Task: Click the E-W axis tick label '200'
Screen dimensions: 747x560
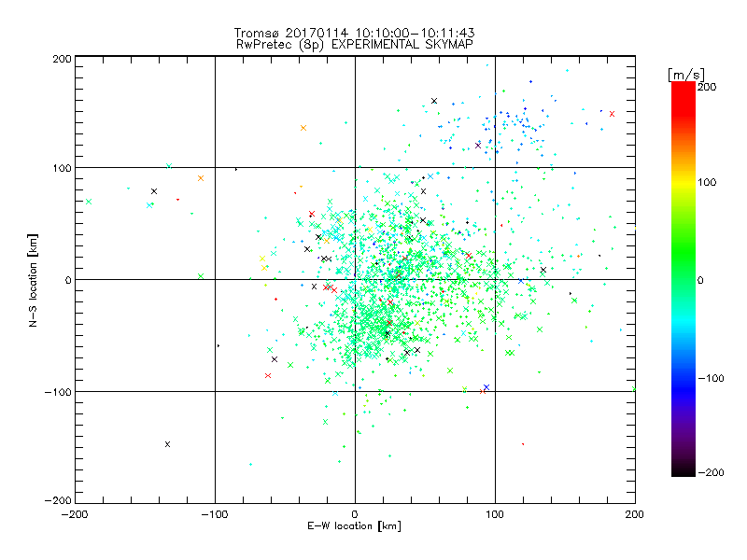Action: point(635,514)
